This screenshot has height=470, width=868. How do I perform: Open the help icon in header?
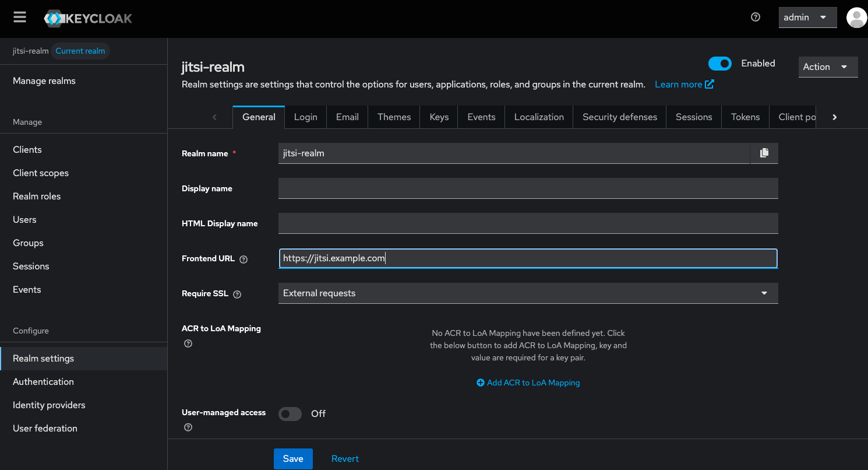pyautogui.click(x=756, y=17)
